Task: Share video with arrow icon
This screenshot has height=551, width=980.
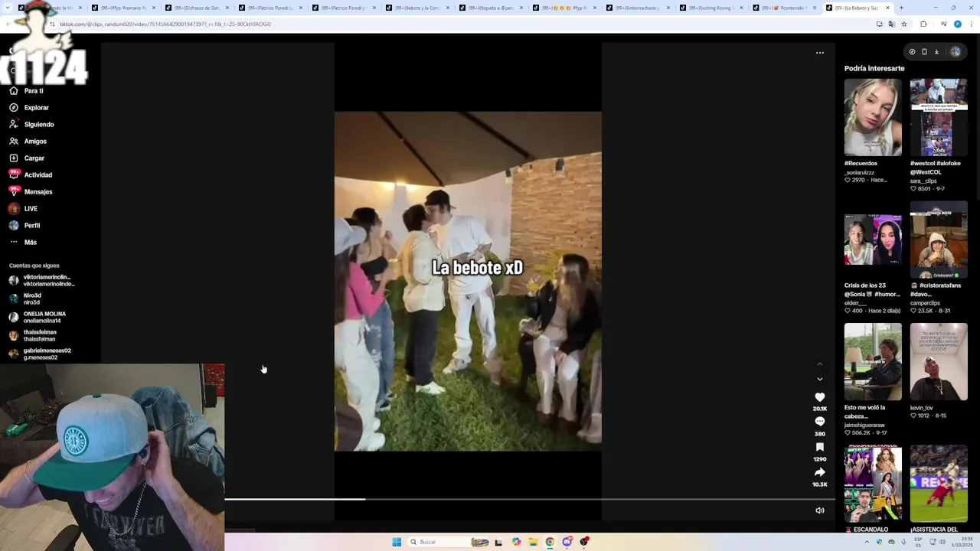Action: 819,472
